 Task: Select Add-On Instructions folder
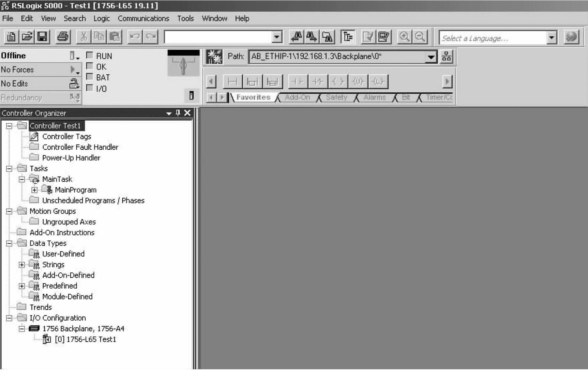[62, 233]
